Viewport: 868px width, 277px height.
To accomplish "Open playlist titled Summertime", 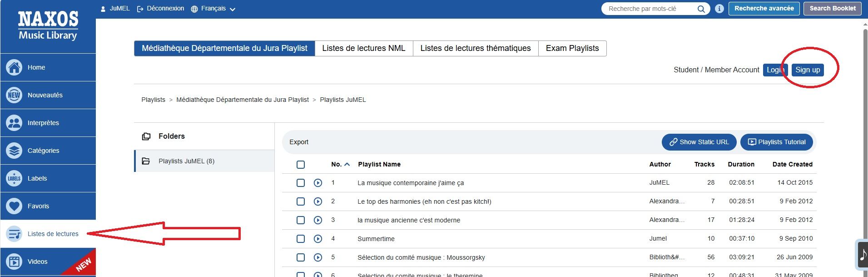I will point(376,239).
